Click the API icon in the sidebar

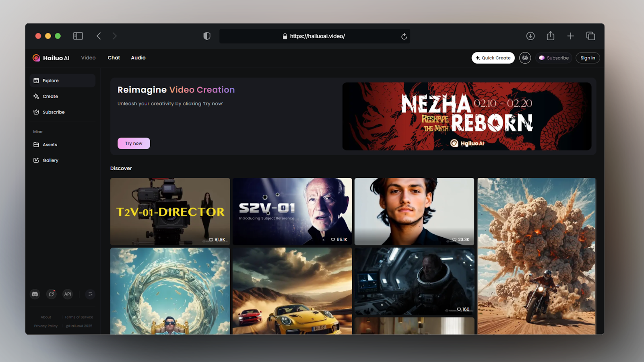pyautogui.click(x=68, y=294)
